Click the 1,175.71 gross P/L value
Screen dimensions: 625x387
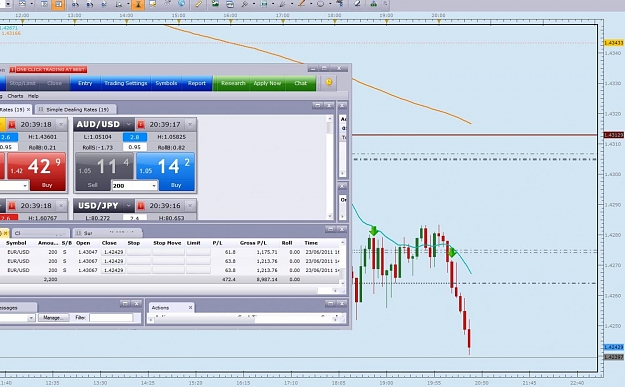coord(267,252)
